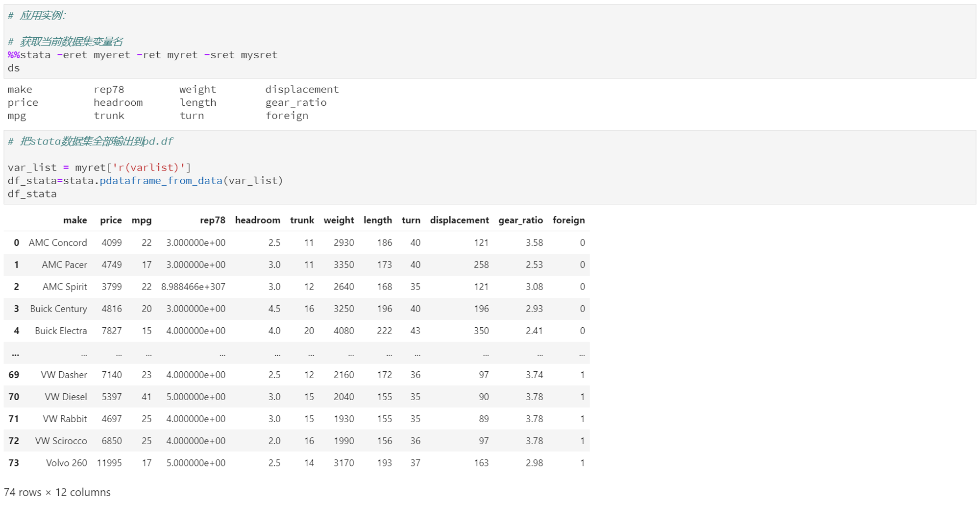Click the 'r(varlist)' string in code
This screenshot has height=506, width=980.
pyautogui.click(x=149, y=168)
